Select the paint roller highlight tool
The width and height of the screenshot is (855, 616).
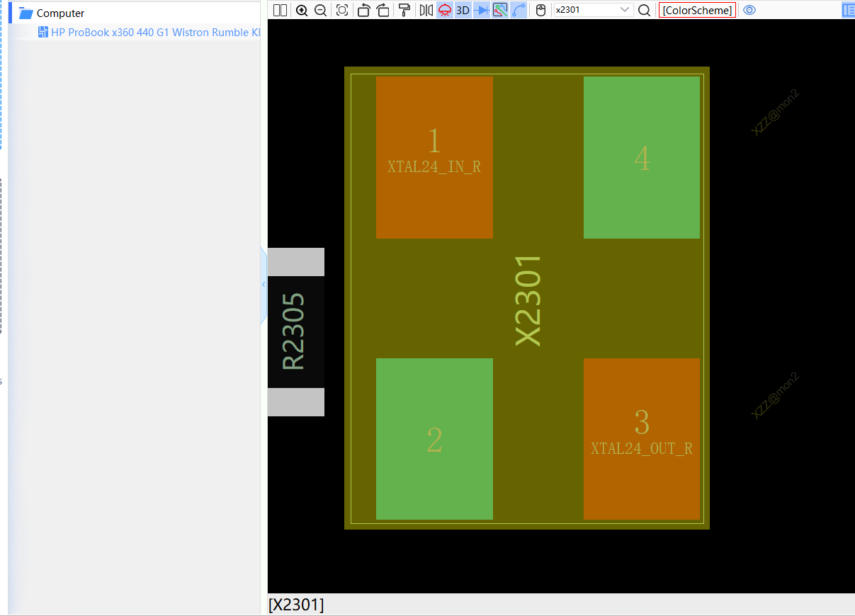(x=404, y=10)
